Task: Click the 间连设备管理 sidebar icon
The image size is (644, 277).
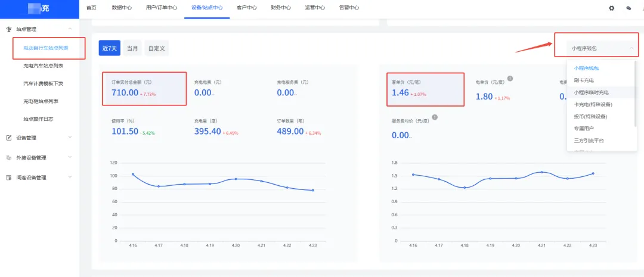Action: coord(9,178)
